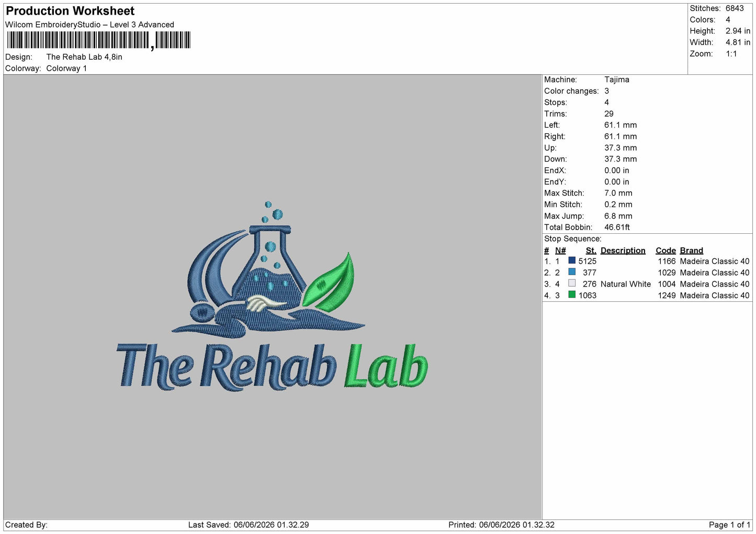Click 'Wilcom EmbroideryStudio – Level 3 Advanced' text
The height and width of the screenshot is (534, 756).
pos(89,25)
